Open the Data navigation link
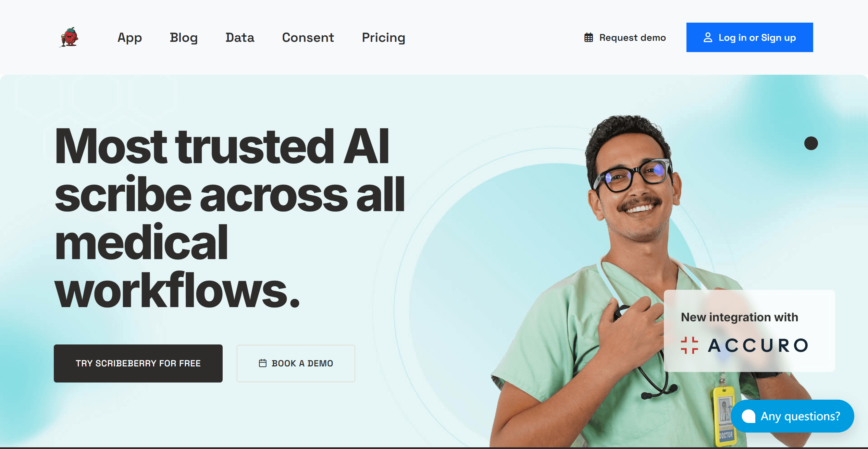The image size is (868, 449). tap(240, 37)
